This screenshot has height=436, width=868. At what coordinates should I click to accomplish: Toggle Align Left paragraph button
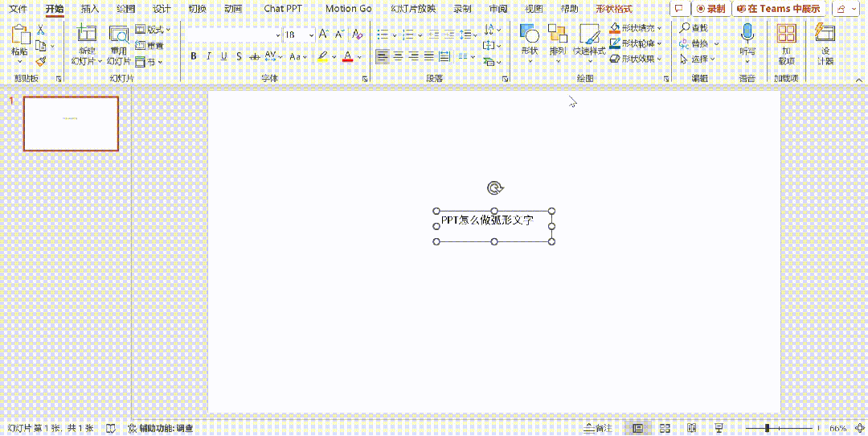click(382, 56)
